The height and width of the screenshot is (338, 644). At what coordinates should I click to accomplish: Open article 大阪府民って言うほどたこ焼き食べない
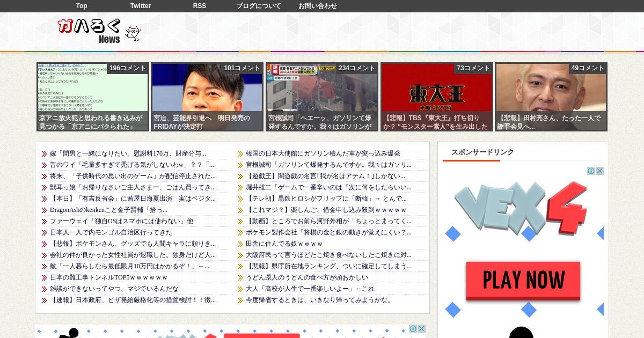[x=328, y=255]
